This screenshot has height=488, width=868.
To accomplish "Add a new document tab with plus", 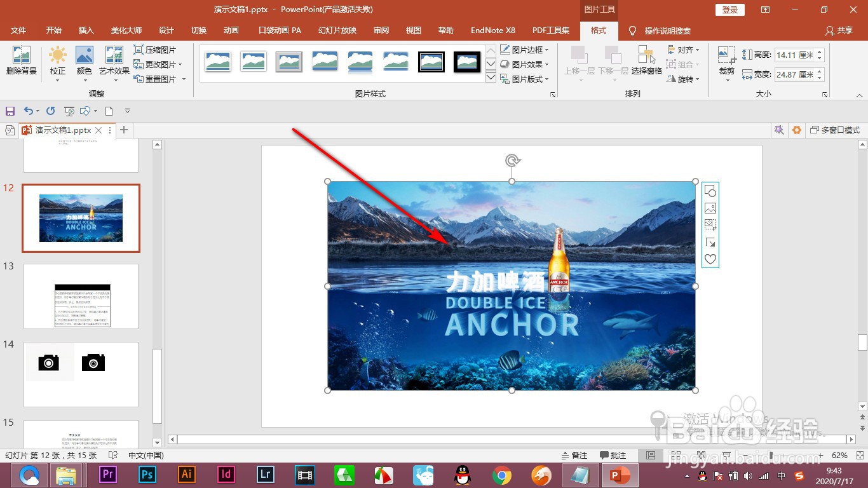I will click(124, 130).
